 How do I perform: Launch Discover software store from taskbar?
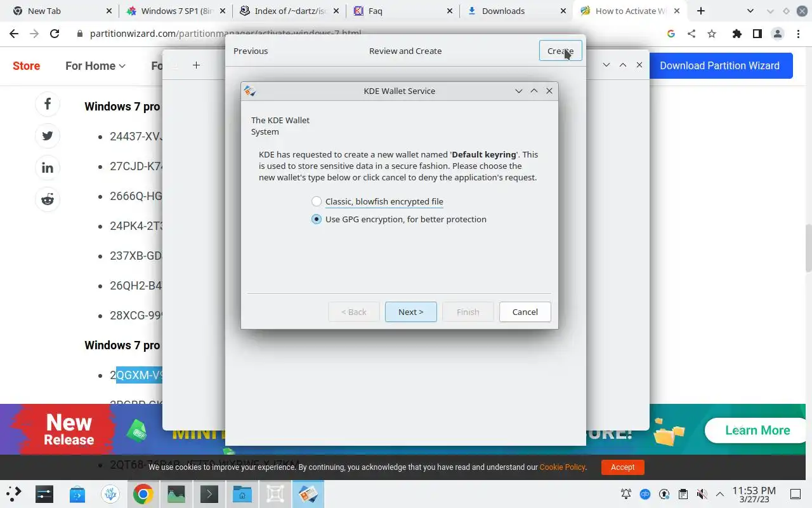point(77,493)
